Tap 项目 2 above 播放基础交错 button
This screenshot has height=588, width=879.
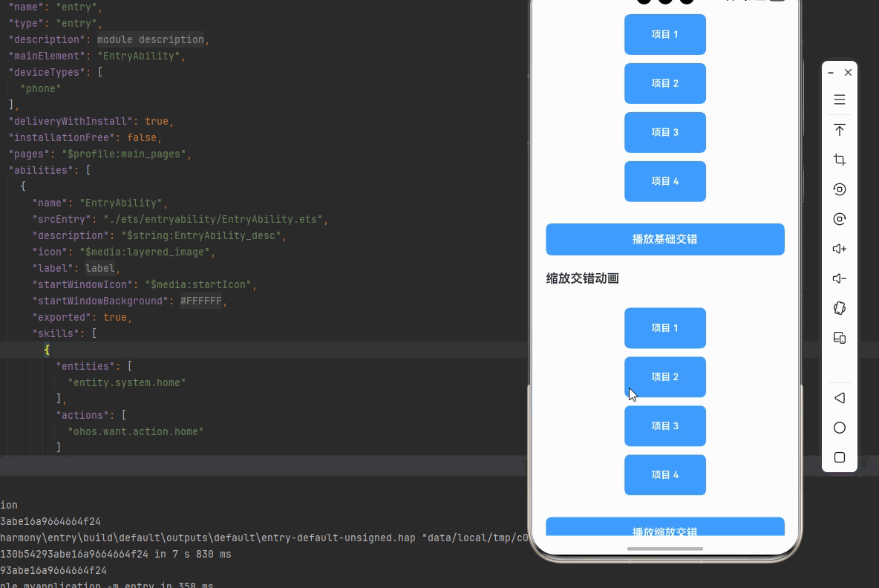click(665, 83)
